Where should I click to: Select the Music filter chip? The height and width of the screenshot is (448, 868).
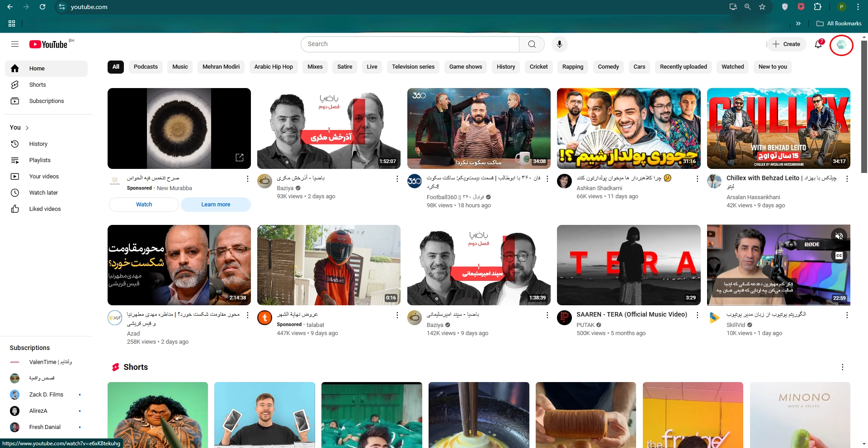[x=180, y=67]
